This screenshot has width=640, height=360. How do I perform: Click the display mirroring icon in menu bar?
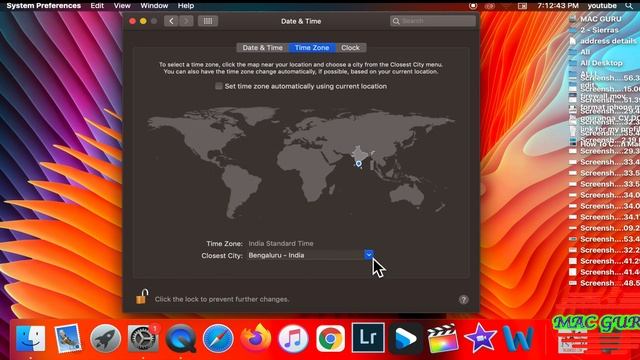tap(522, 6)
